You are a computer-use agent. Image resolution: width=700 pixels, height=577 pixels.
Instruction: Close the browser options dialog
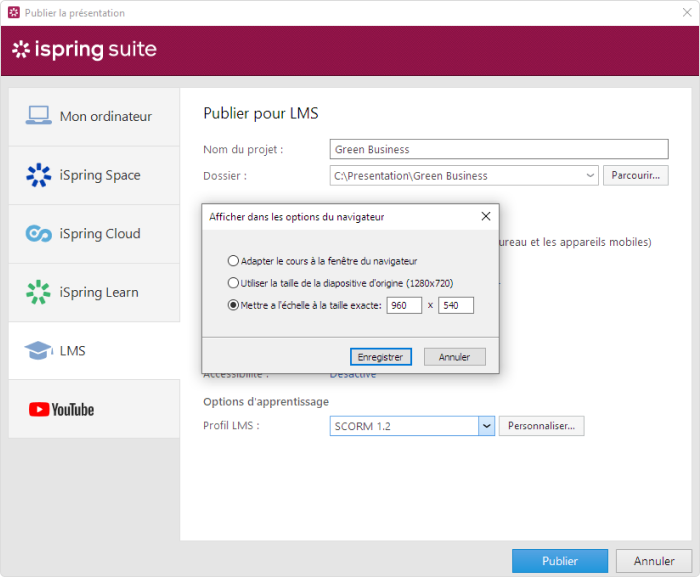tap(486, 217)
